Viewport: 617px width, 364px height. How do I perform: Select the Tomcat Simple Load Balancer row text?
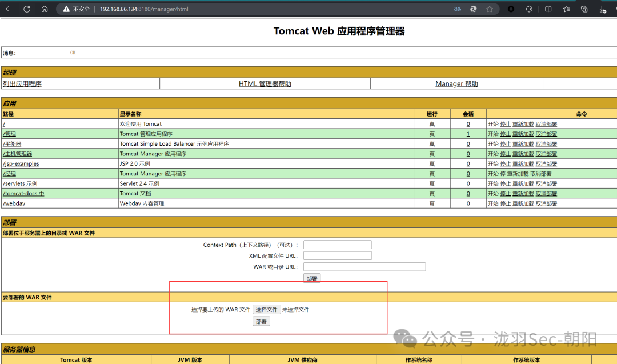174,144
